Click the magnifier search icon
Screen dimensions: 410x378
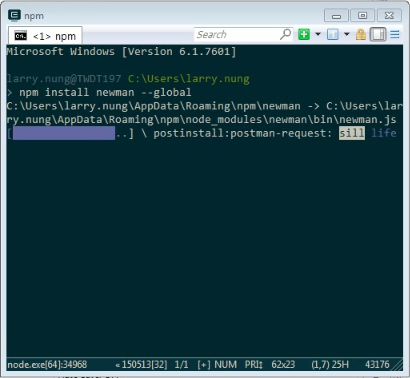point(286,34)
